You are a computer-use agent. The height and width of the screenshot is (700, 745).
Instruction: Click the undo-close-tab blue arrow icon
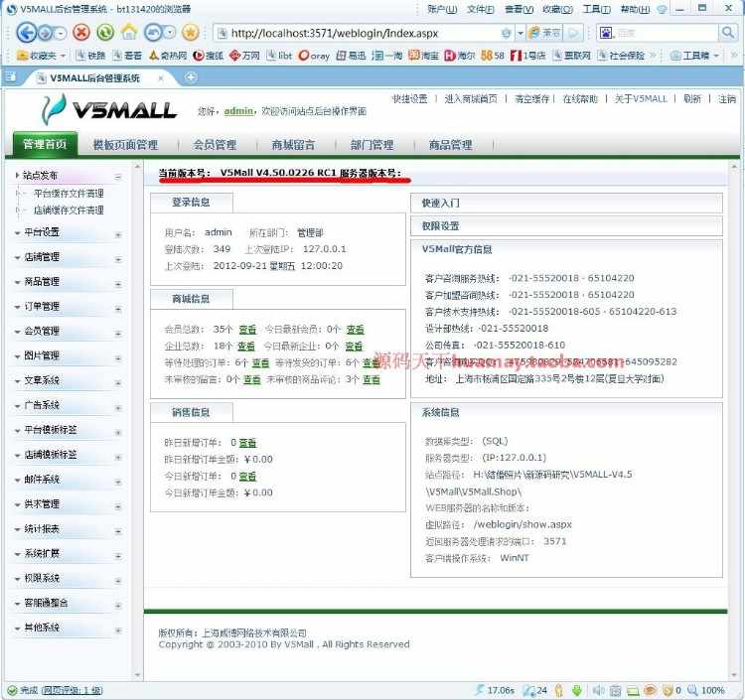click(x=154, y=33)
